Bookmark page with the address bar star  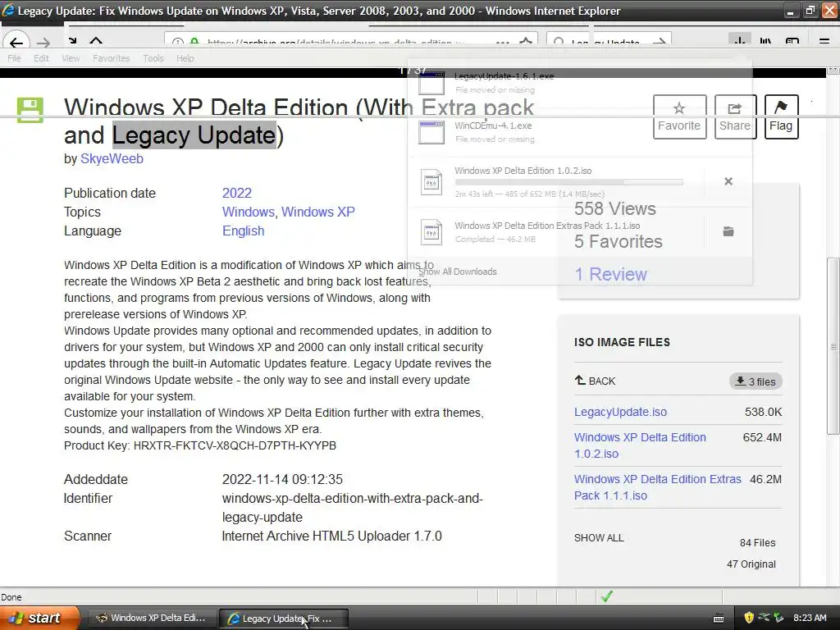tap(526, 41)
